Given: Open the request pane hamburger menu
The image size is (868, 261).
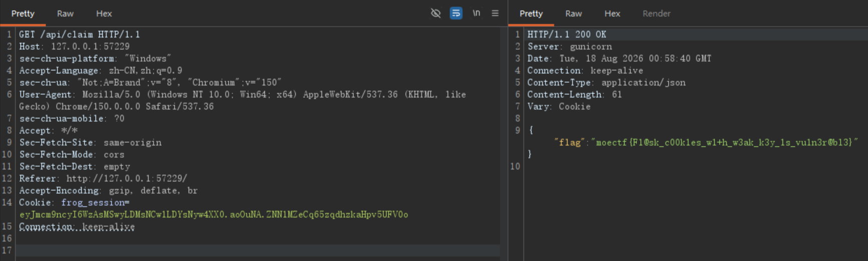Looking at the screenshot, I should pyautogui.click(x=495, y=13).
